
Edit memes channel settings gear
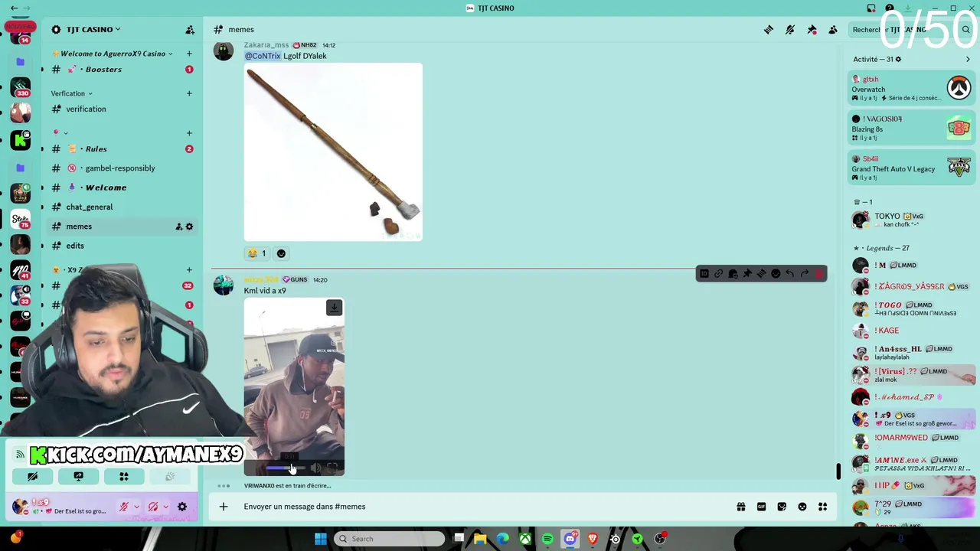click(x=189, y=227)
